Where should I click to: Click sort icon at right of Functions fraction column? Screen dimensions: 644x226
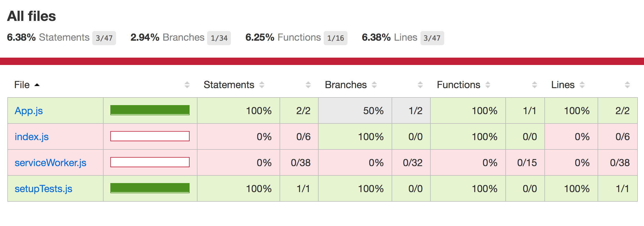point(534,85)
